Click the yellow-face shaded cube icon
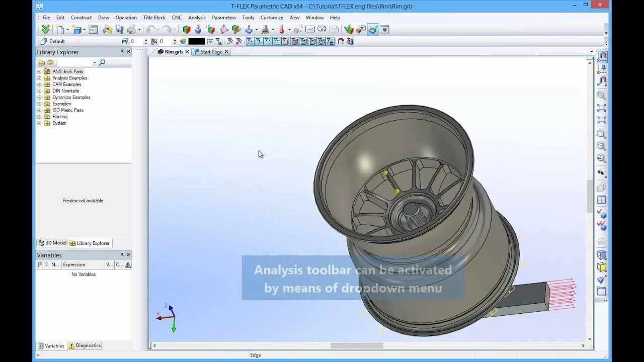 601,267
